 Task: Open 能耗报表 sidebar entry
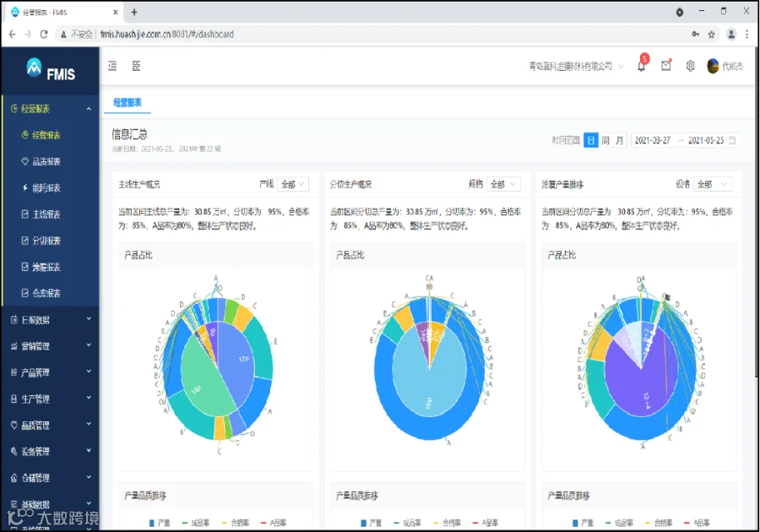pyautogui.click(x=46, y=188)
